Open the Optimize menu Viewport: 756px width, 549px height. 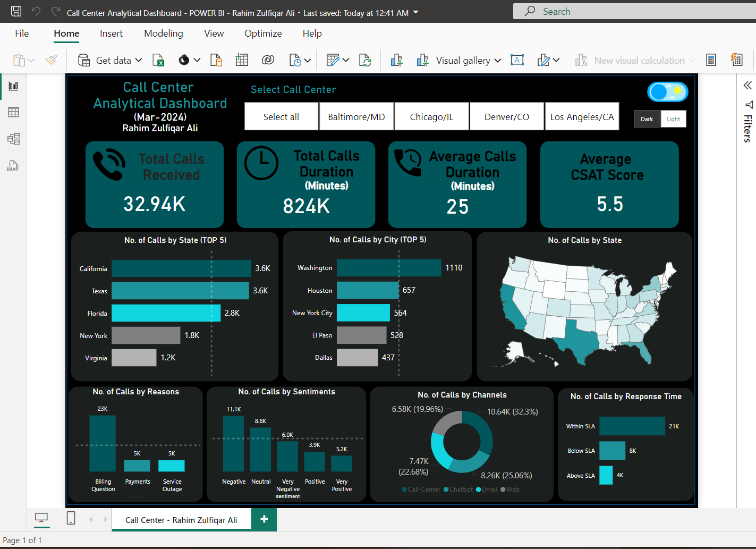click(263, 33)
